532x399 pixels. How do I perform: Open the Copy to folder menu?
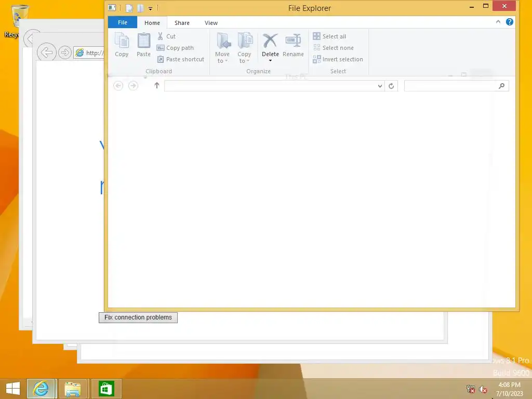[244, 48]
